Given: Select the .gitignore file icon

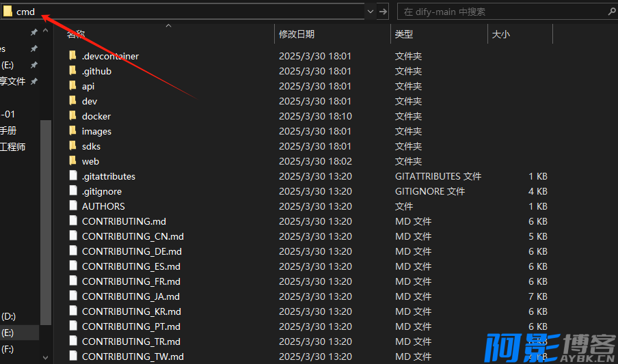Looking at the screenshot, I should click(73, 191).
